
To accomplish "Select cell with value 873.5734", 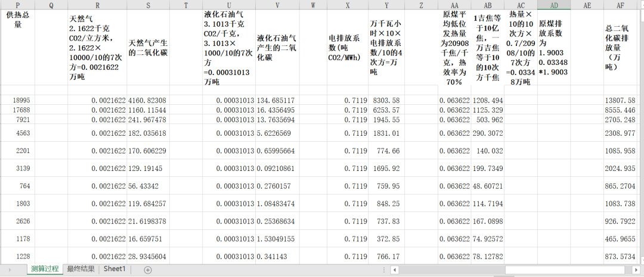I will click(620, 256).
